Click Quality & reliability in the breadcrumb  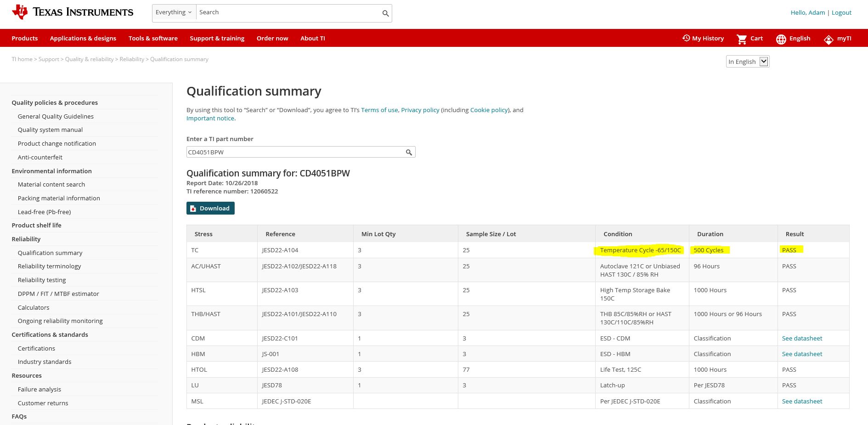[89, 59]
